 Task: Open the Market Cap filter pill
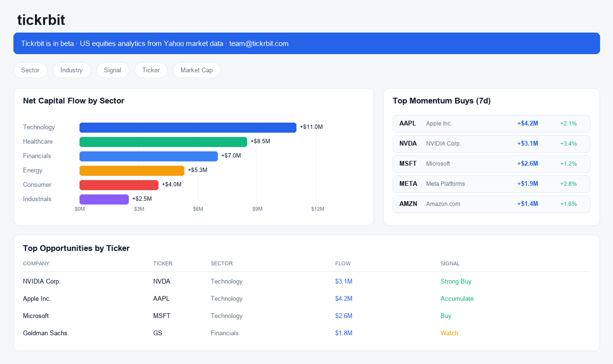point(196,70)
